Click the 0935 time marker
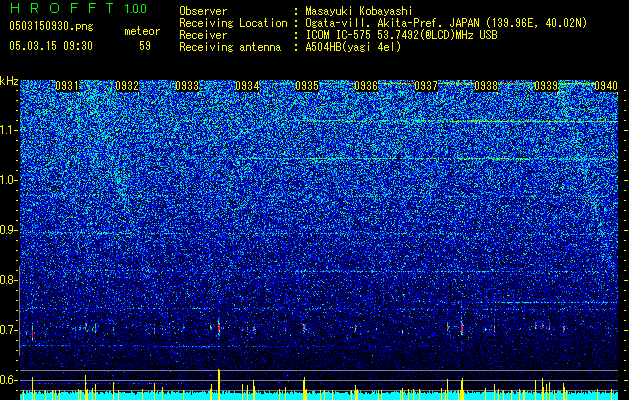Image resolution: width=629 pixels, height=400 pixels. (x=307, y=86)
